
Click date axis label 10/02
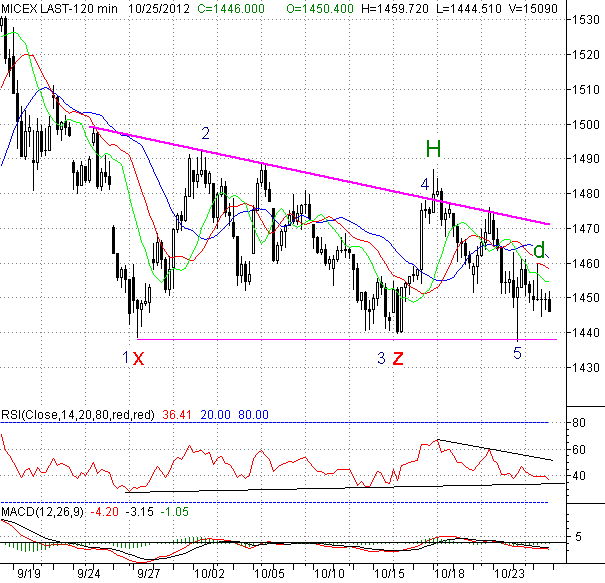tap(209, 573)
